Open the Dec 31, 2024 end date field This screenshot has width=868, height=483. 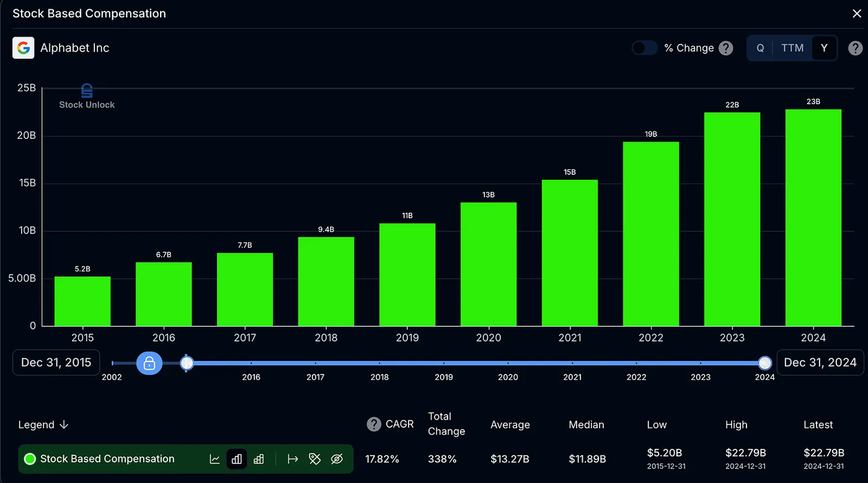click(x=820, y=362)
